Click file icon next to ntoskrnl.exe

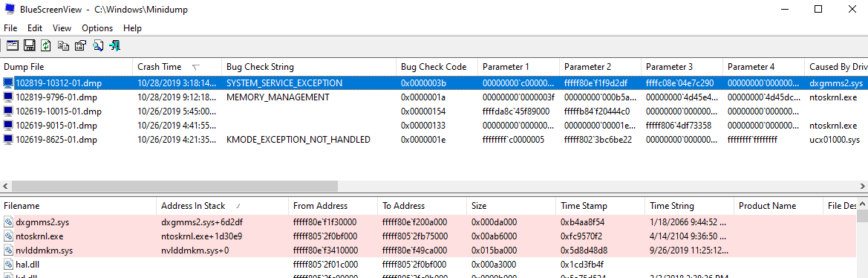tap(8, 236)
